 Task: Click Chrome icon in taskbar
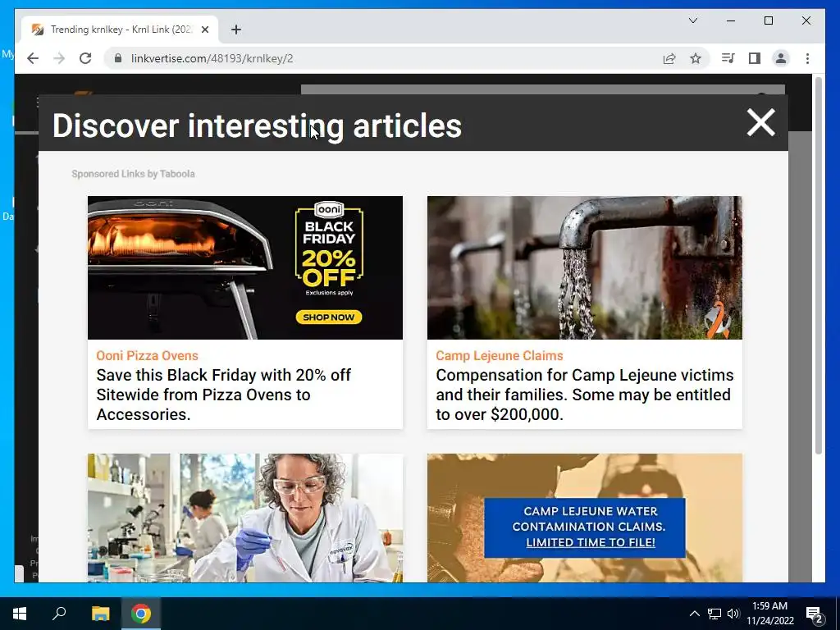(141, 614)
